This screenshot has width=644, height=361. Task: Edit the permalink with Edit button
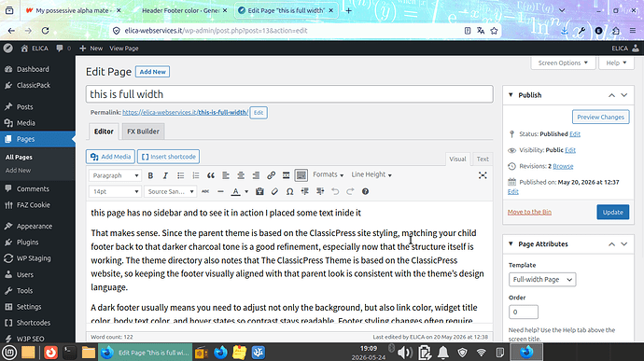(x=259, y=113)
